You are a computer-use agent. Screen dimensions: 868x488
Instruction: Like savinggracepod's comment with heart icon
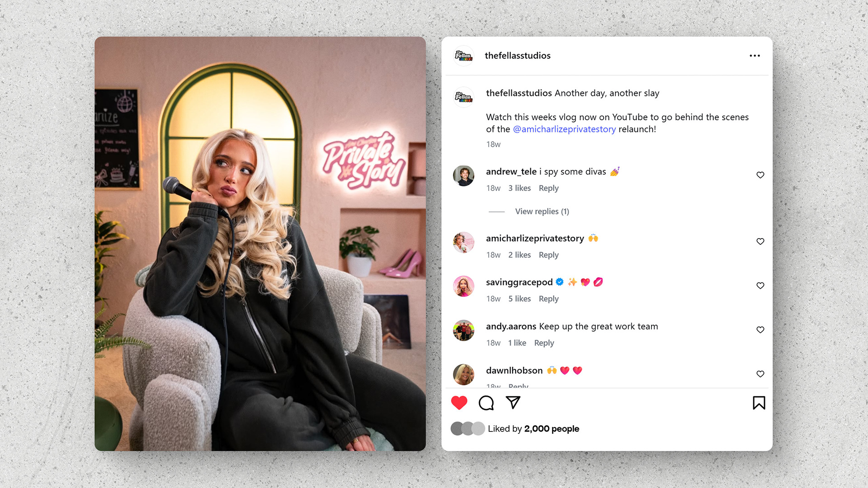(x=760, y=286)
